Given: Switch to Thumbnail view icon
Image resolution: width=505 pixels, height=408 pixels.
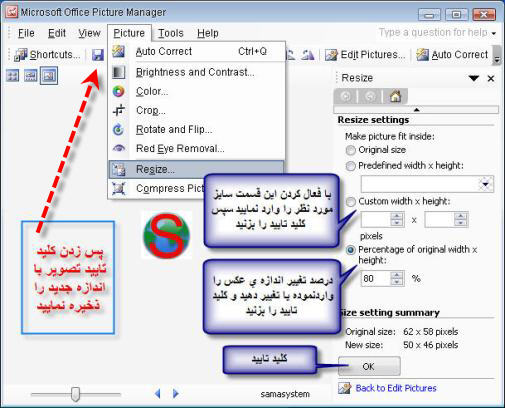Looking at the screenshot, I should coord(13,76).
